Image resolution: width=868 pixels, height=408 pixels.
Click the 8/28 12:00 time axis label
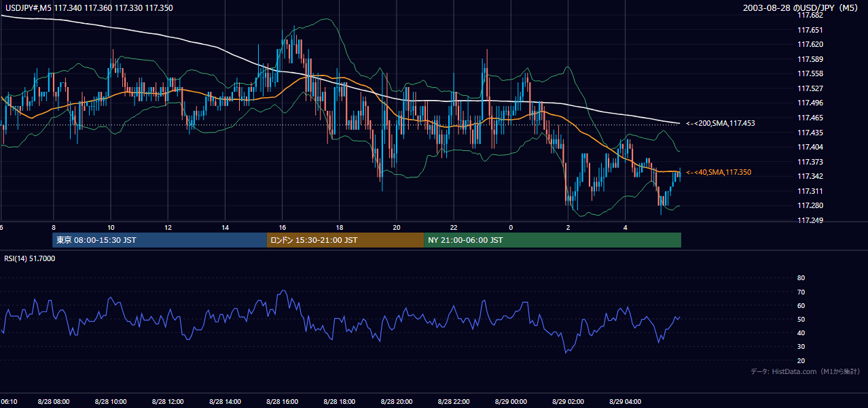[x=168, y=402]
